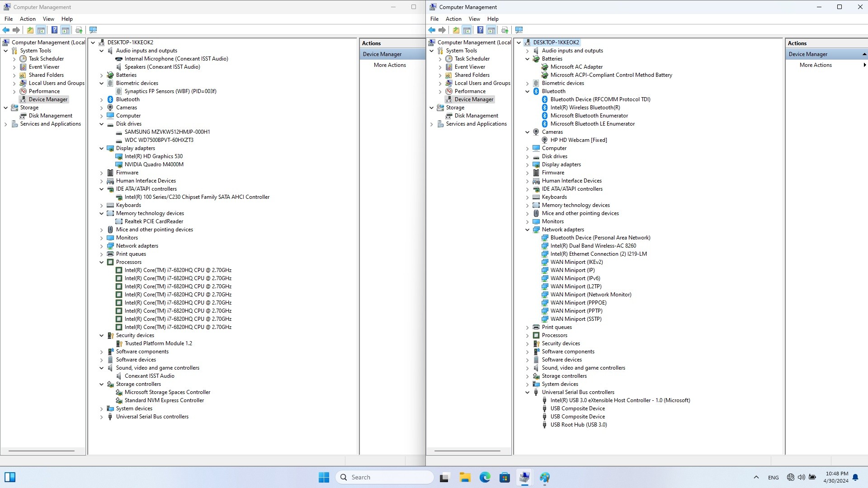Select NVIDIA Quadro M4000M device
This screenshot has width=868, height=488.
coord(154,164)
